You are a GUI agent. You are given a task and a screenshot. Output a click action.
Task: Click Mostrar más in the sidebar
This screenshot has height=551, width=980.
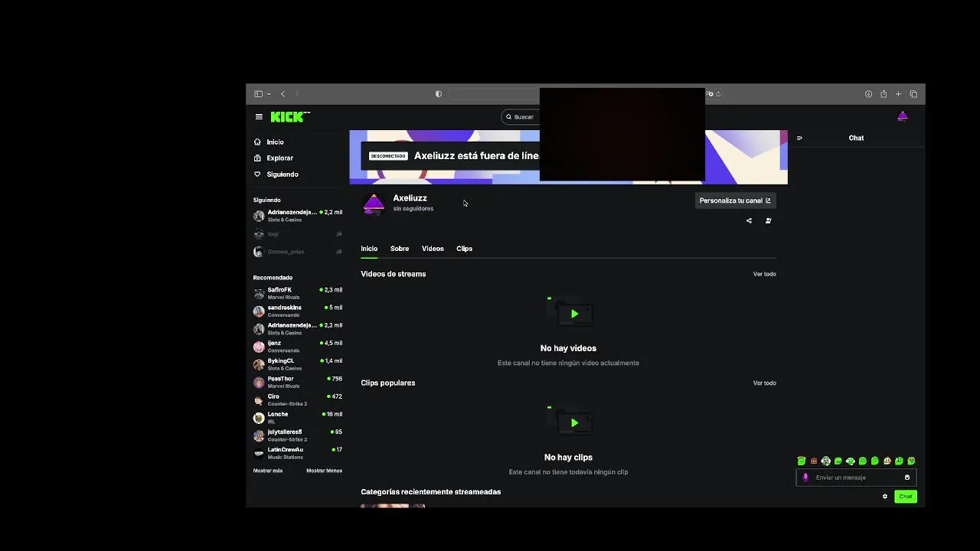268,471
